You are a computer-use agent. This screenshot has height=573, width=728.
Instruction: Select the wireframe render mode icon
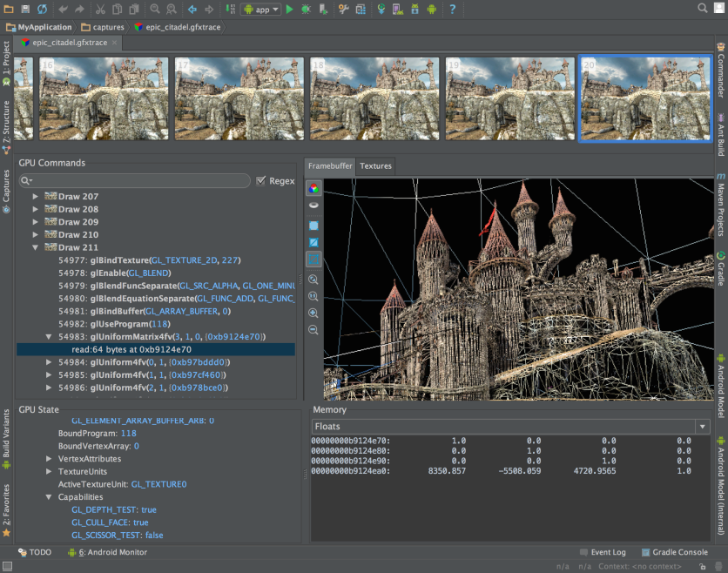click(315, 257)
